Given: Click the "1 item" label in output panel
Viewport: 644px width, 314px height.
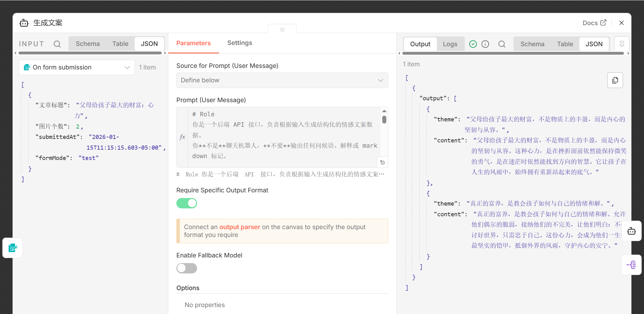Looking at the screenshot, I should 411,64.
